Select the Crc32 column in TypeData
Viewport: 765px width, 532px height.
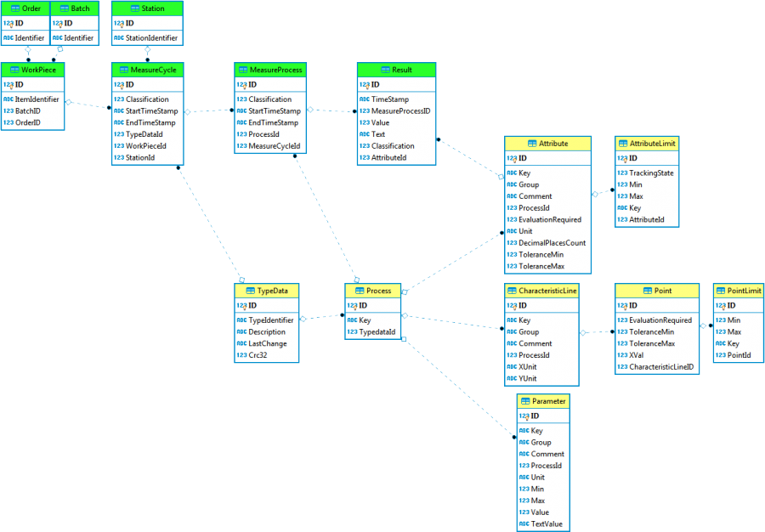click(260, 356)
